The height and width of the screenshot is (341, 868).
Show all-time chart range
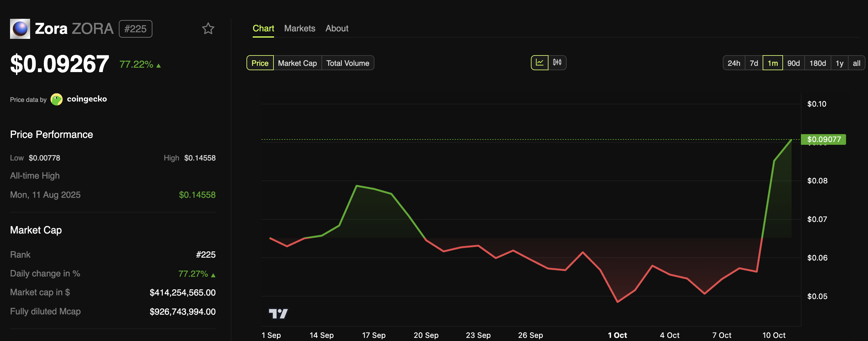click(x=856, y=63)
